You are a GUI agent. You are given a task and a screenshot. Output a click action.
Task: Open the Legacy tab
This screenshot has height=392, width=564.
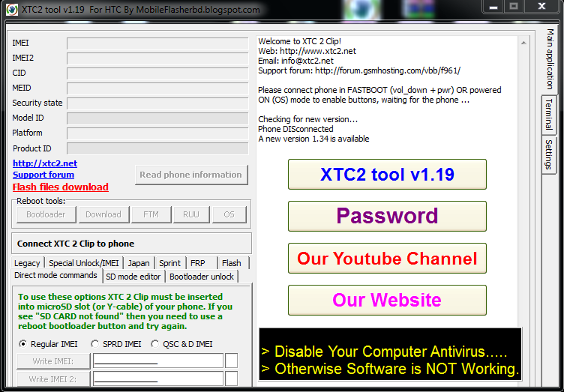(x=27, y=263)
